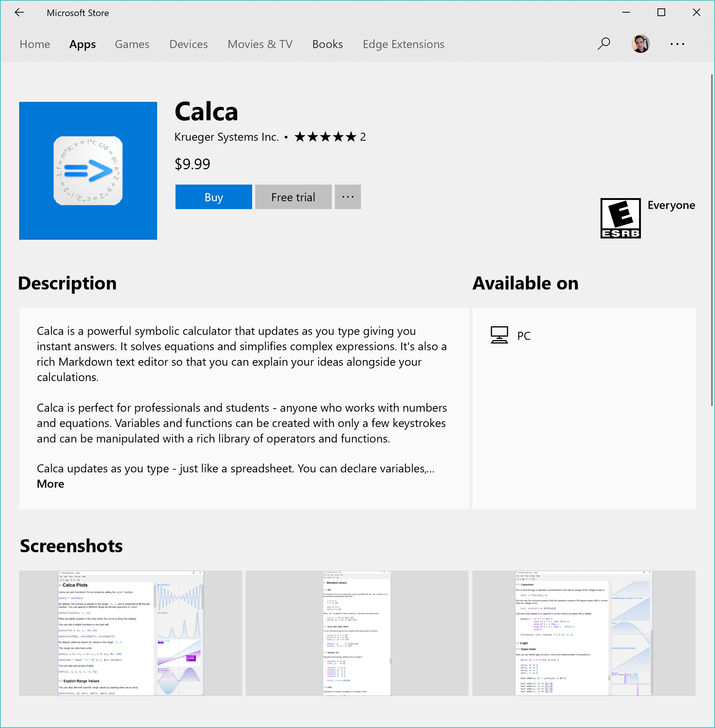Click the Description heading

(67, 283)
